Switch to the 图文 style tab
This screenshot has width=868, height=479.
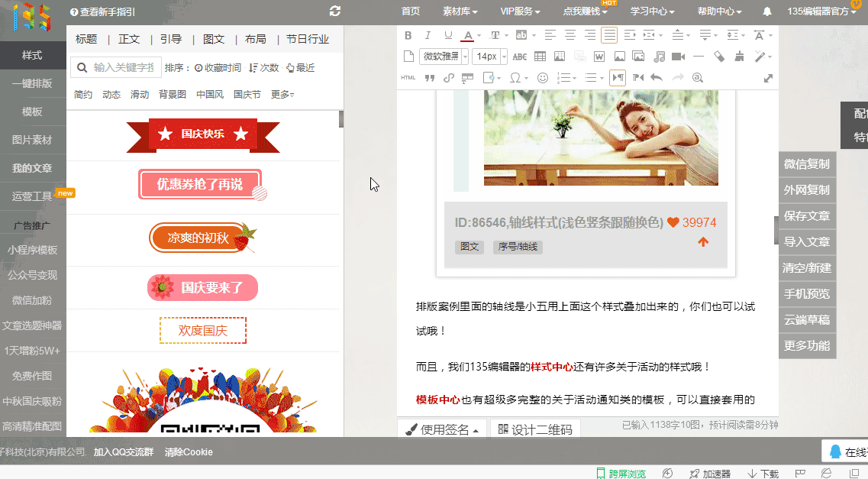(214, 40)
